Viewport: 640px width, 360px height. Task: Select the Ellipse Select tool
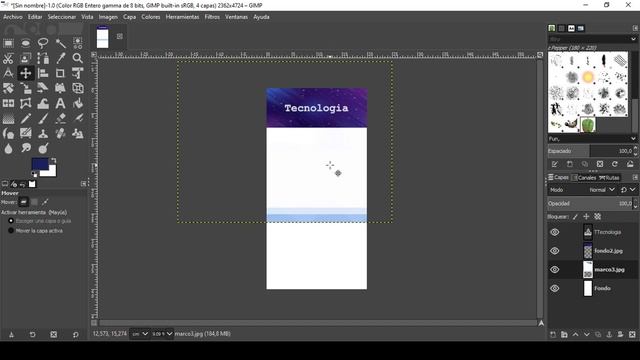pos(26,43)
